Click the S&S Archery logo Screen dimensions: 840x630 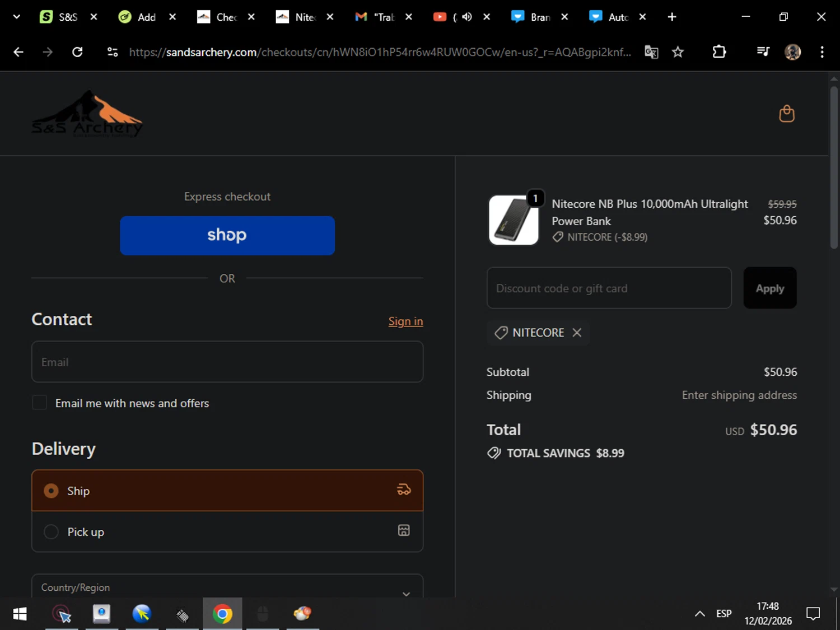(x=87, y=114)
